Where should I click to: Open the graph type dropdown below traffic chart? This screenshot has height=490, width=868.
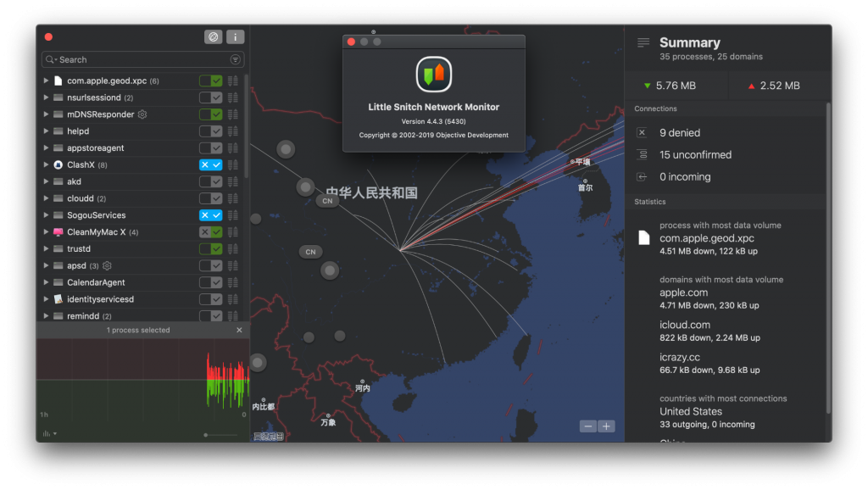click(x=50, y=433)
